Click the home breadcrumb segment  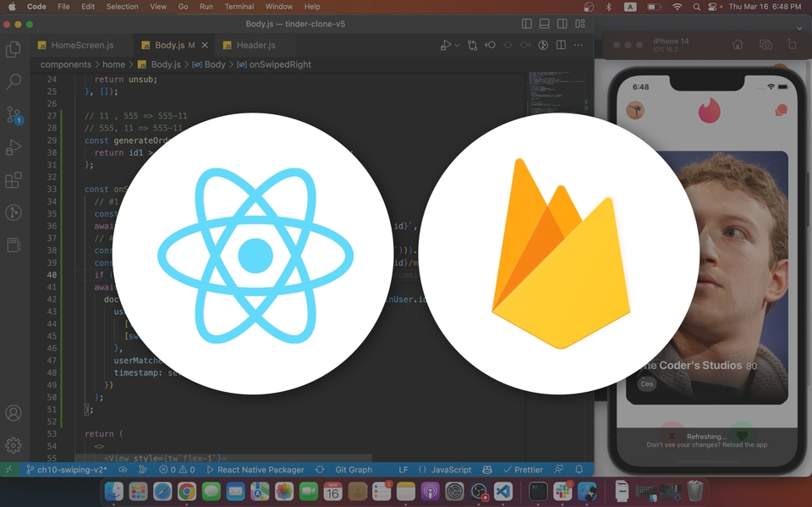tap(114, 64)
